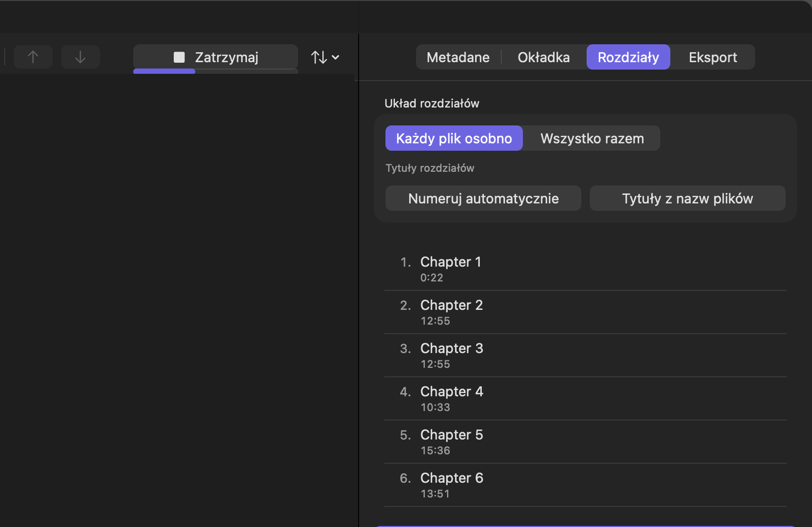This screenshot has width=812, height=527.
Task: Switch to the Okładka tab
Action: pos(543,57)
